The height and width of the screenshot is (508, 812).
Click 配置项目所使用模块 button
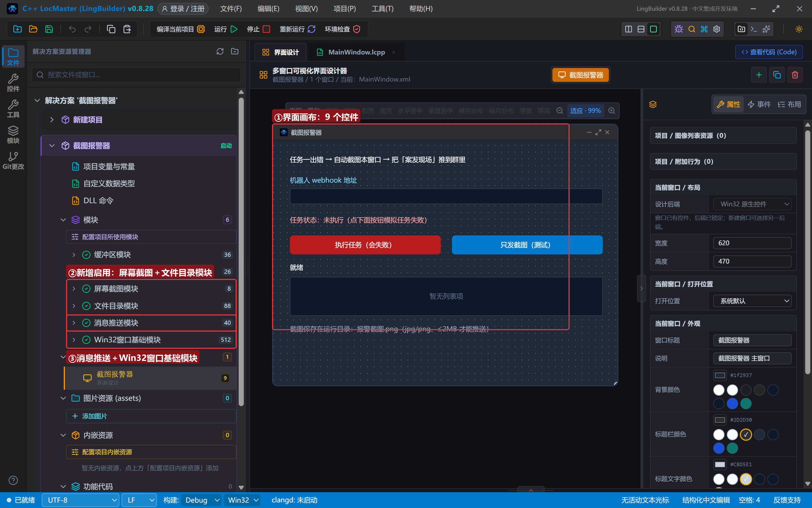click(151, 237)
